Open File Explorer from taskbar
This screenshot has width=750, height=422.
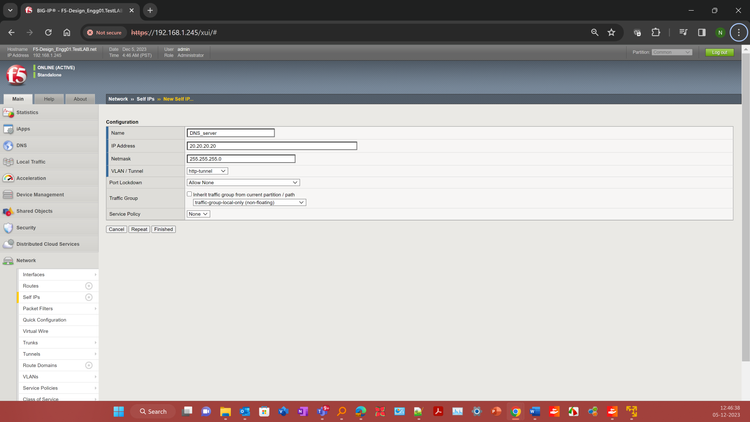point(225,411)
